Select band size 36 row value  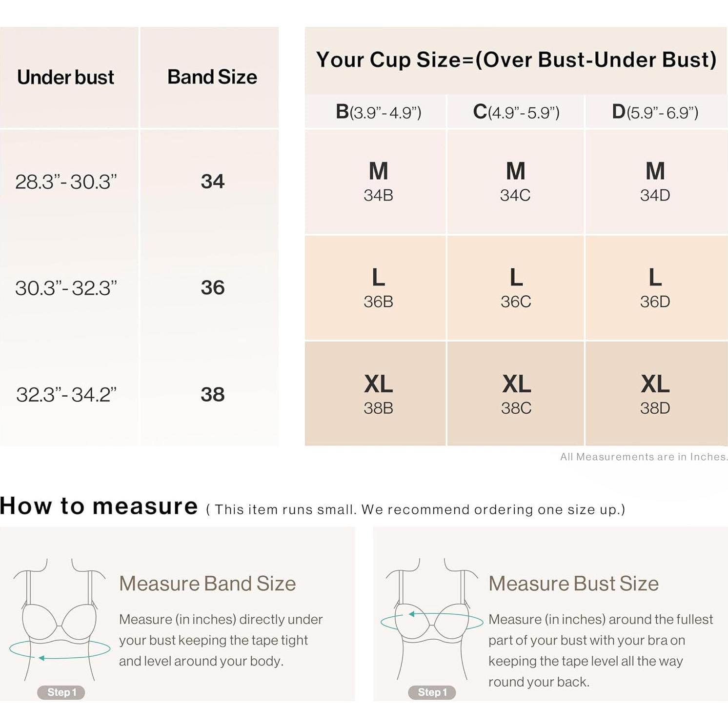(213, 288)
